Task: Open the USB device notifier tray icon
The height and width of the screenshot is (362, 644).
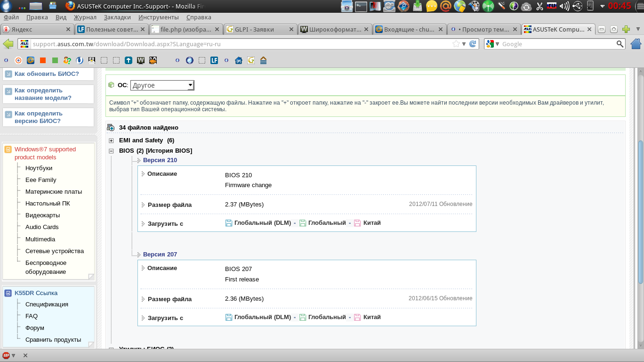Action: [x=590, y=6]
